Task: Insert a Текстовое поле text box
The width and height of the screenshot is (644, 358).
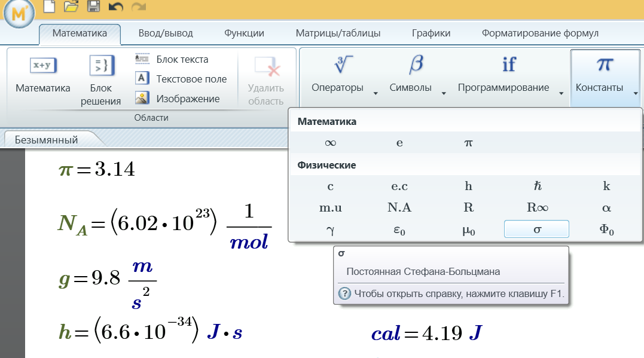Action: (181, 79)
